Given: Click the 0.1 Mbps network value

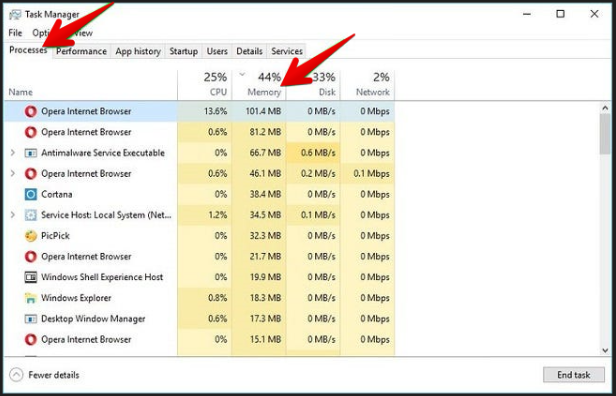Looking at the screenshot, I should (372, 174).
